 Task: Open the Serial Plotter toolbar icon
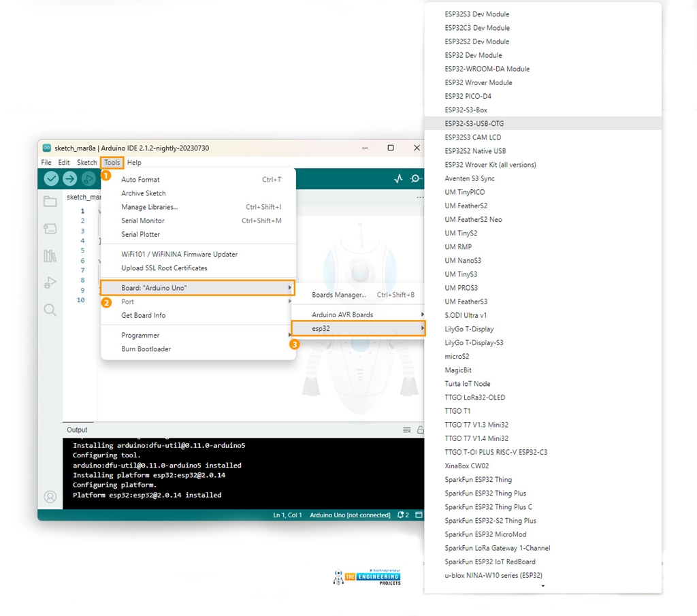click(x=398, y=178)
